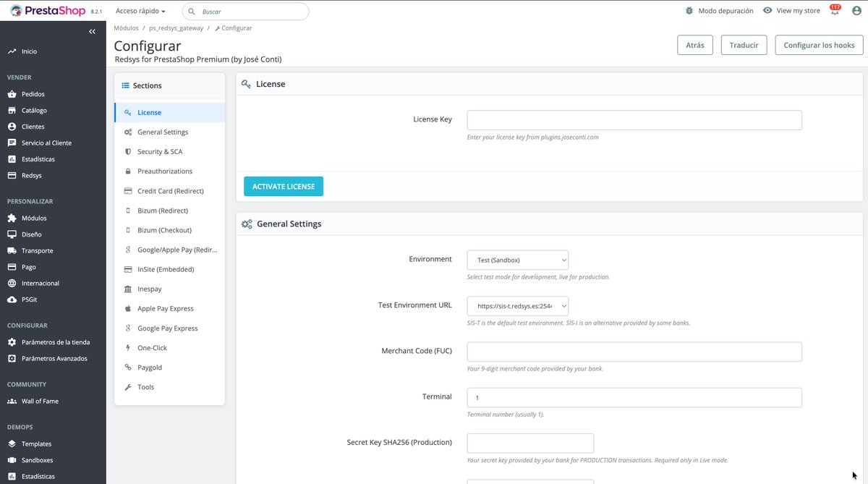Click the Templates layers icon
This screenshot has height=484, width=868.
(x=12, y=443)
